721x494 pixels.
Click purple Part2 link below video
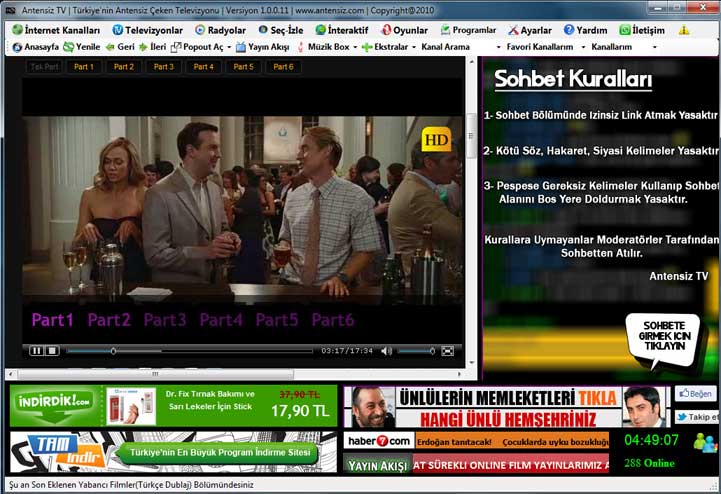tap(109, 320)
